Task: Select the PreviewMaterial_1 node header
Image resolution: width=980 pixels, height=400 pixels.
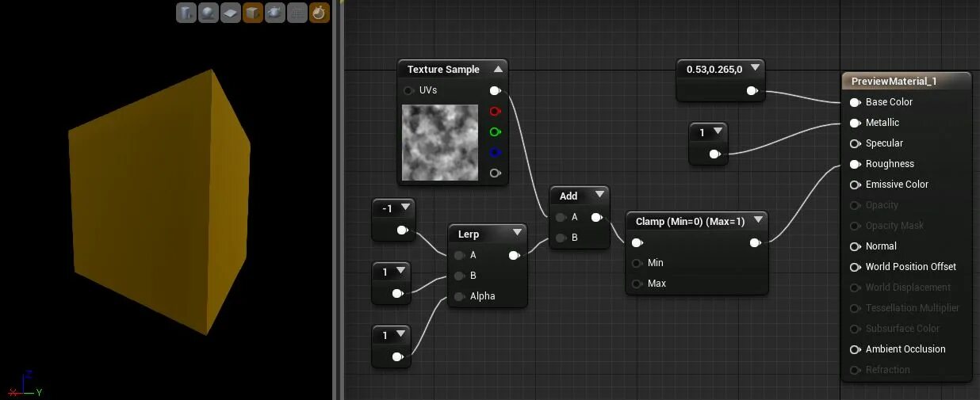Action: pyautogui.click(x=906, y=82)
